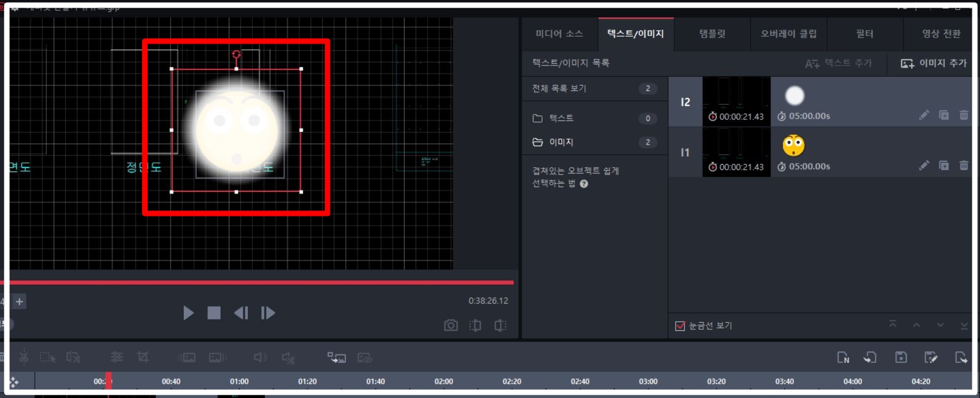Select the I1 image row thumbnail
980x398 pixels.
pyautogui.click(x=736, y=152)
